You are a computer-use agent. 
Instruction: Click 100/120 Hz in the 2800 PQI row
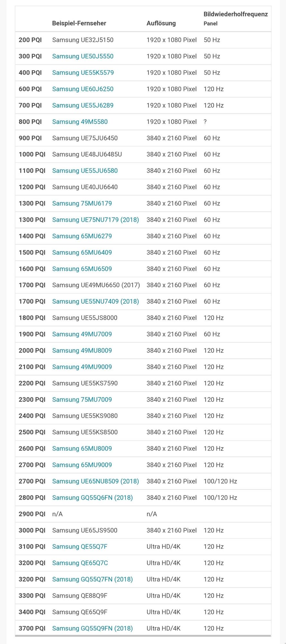(220, 497)
